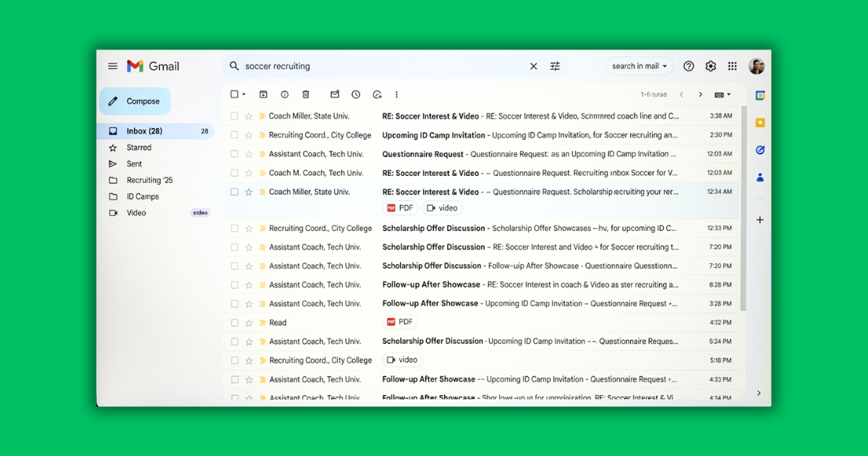Screen dimensions: 868x456
Task: Open the search filter options icon
Action: (555, 66)
